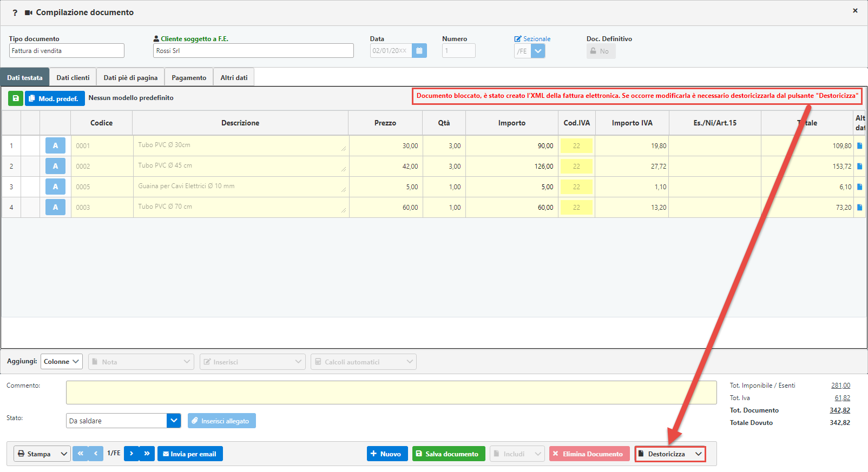Screen dimensions: 868x472
Task: Open the Includi dropdown
Action: point(517,454)
